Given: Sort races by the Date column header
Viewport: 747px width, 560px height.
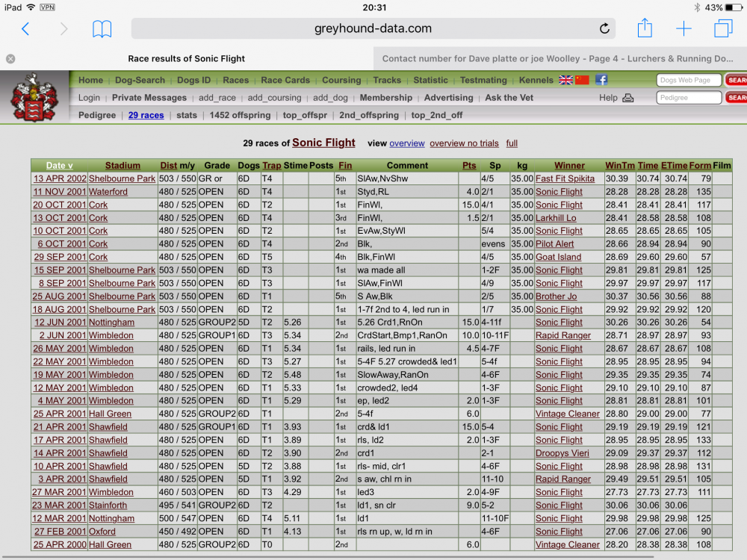Looking at the screenshot, I should click(x=59, y=166).
